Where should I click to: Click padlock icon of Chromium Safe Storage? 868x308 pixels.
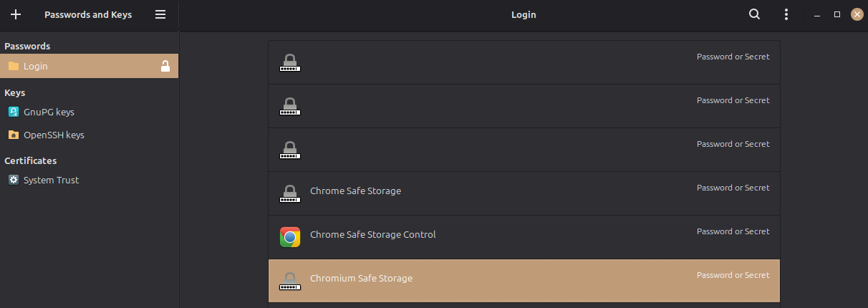coord(290,281)
